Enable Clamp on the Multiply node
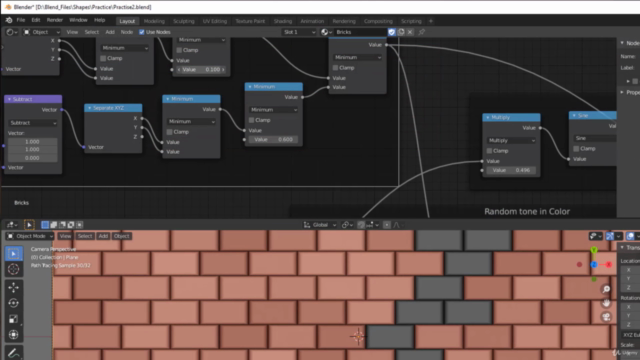640x360 pixels. point(489,151)
